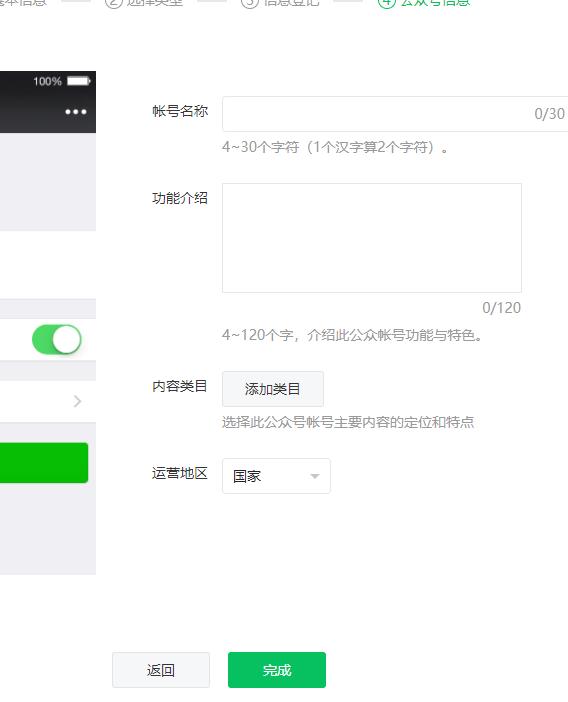Viewport: 568px width, 702px height.
Task: Click the 内容类目 label
Action: pos(180,386)
